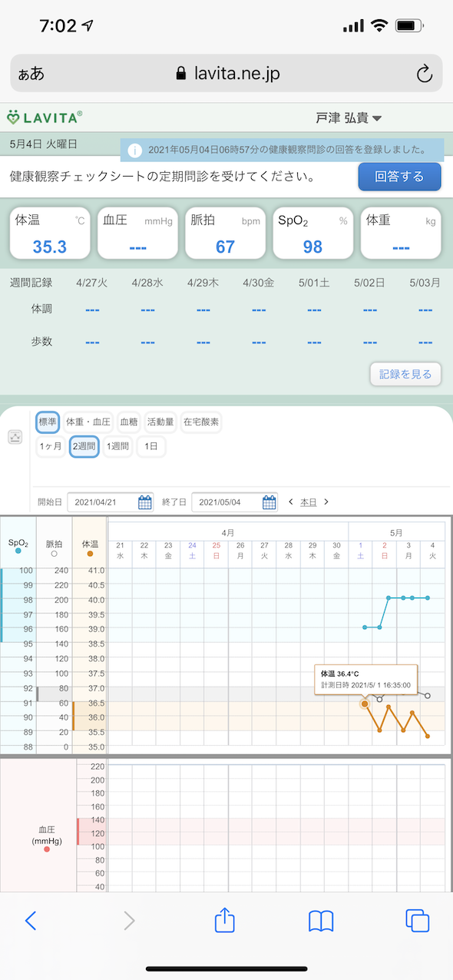Select the 1週間 period option
453x980 pixels.
(x=117, y=446)
